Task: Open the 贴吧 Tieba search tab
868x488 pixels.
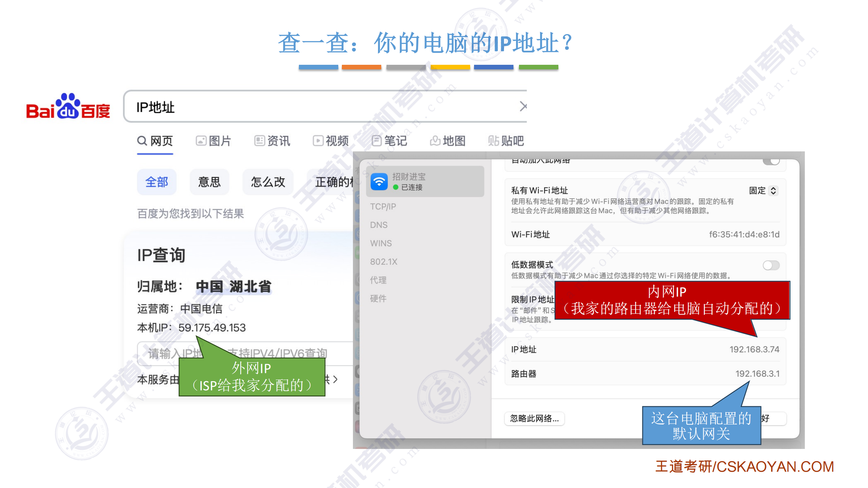Action: tap(506, 141)
